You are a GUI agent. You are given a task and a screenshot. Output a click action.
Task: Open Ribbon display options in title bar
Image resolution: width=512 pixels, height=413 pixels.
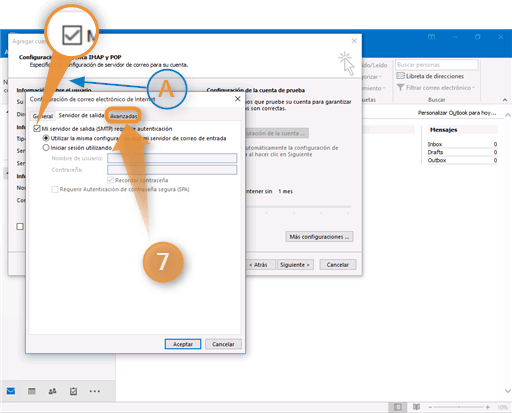pos(431,37)
